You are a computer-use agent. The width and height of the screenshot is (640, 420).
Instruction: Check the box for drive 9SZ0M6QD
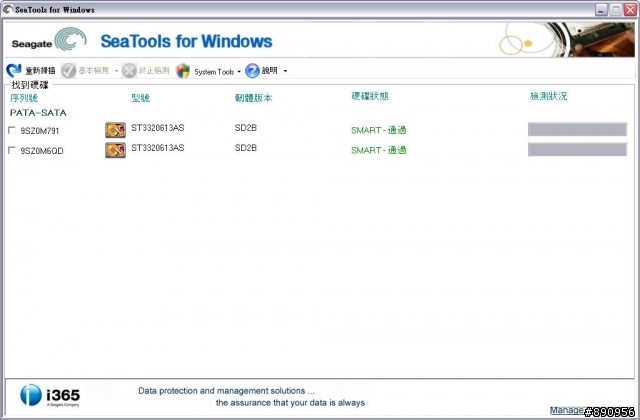pos(12,150)
